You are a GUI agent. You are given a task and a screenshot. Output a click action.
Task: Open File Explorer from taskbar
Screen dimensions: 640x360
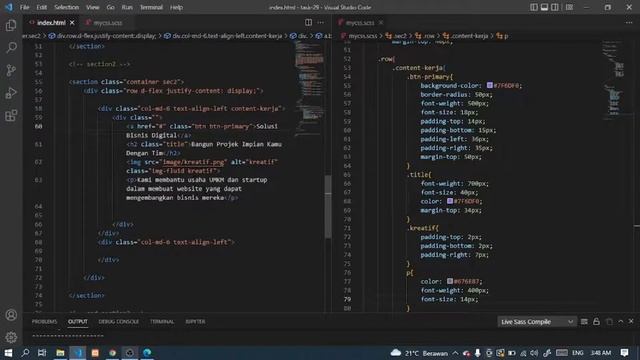[60, 353]
